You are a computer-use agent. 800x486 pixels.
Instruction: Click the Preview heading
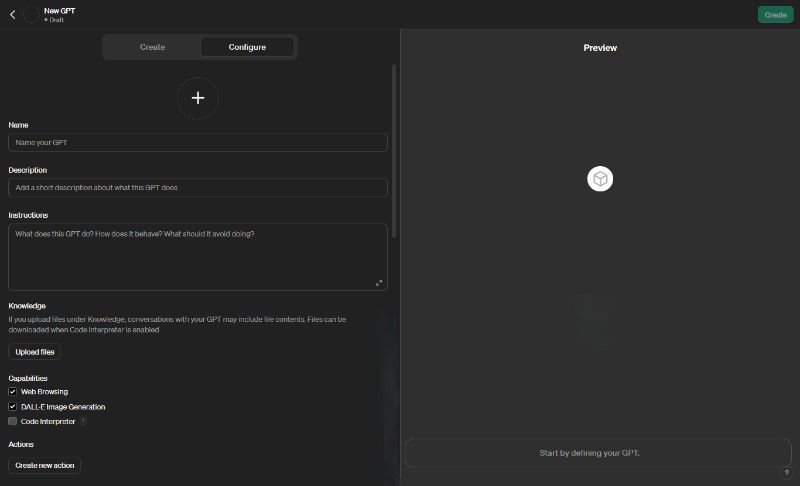[x=600, y=48]
